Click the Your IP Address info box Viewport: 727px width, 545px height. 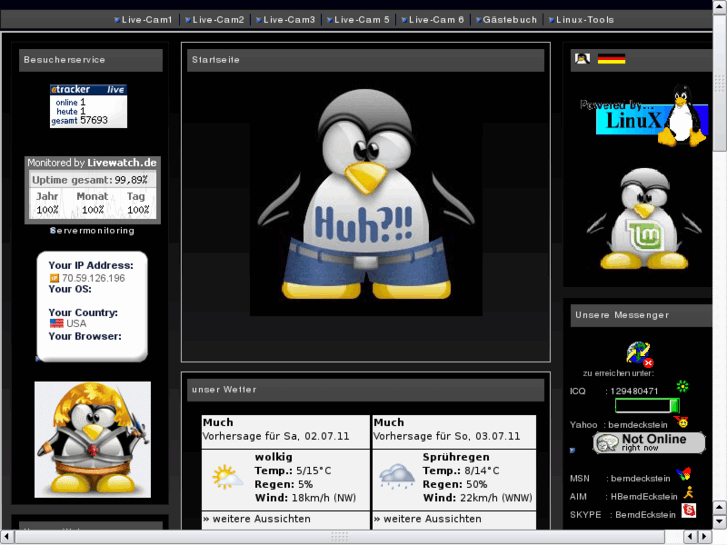tap(92, 306)
